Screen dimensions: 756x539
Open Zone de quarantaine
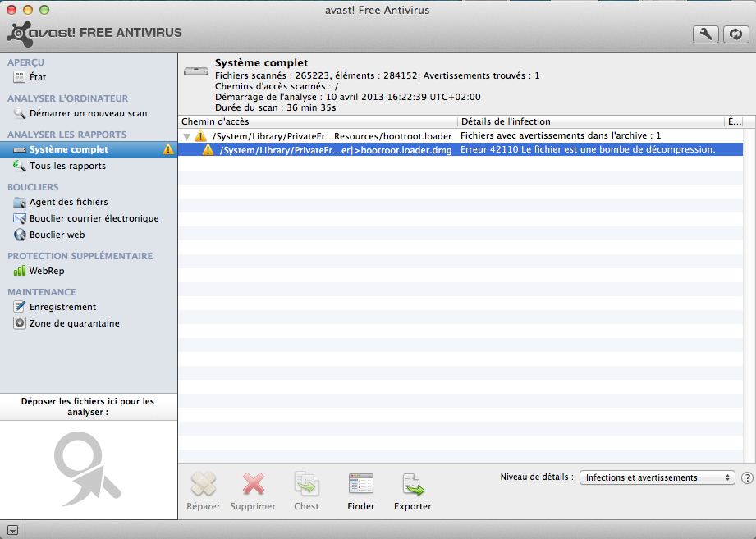[74, 323]
